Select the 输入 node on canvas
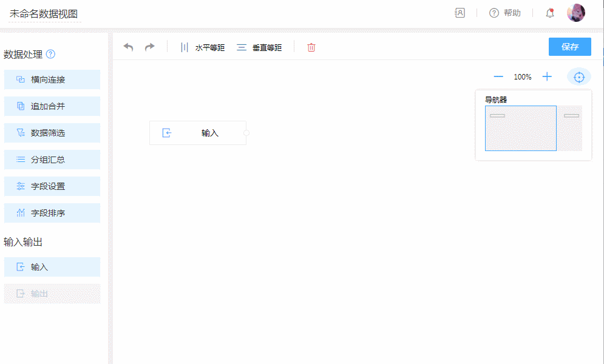The width and height of the screenshot is (604, 364). (198, 133)
